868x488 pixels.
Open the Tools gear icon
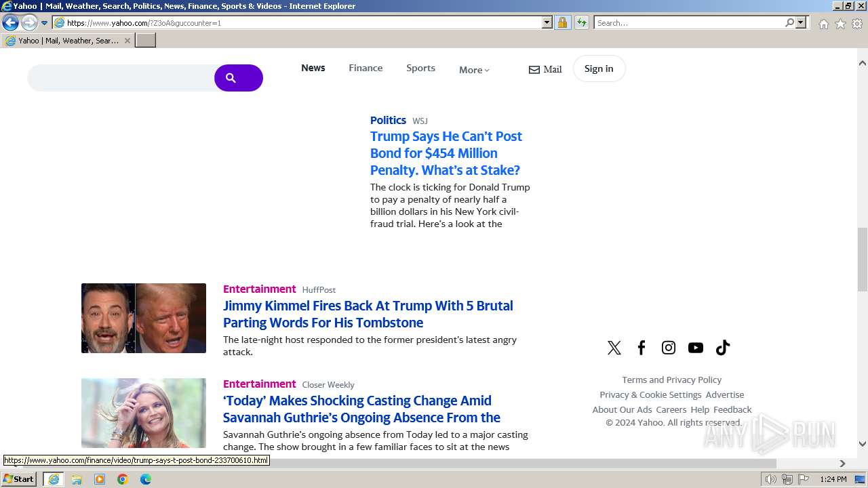857,23
